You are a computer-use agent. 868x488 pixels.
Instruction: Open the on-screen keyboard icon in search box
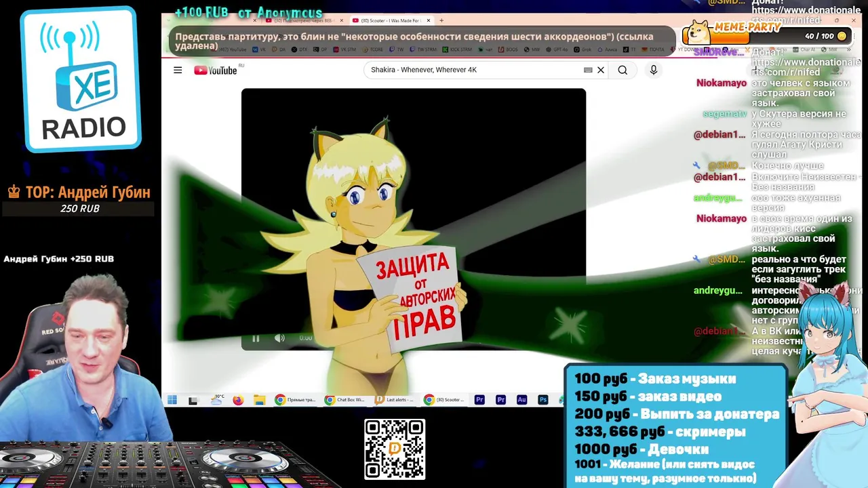[x=588, y=70]
